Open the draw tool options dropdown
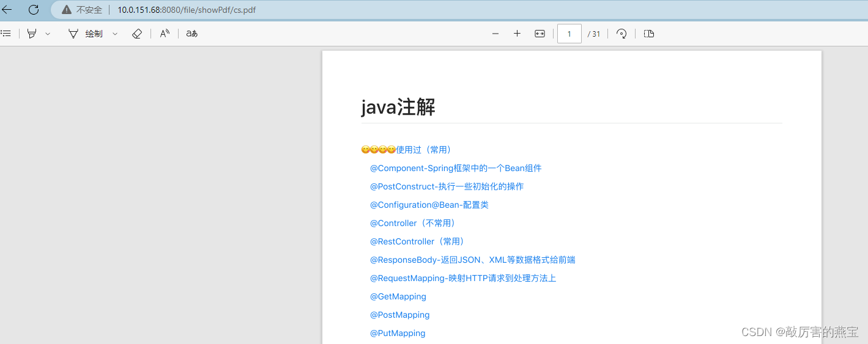The image size is (868, 344). click(115, 34)
